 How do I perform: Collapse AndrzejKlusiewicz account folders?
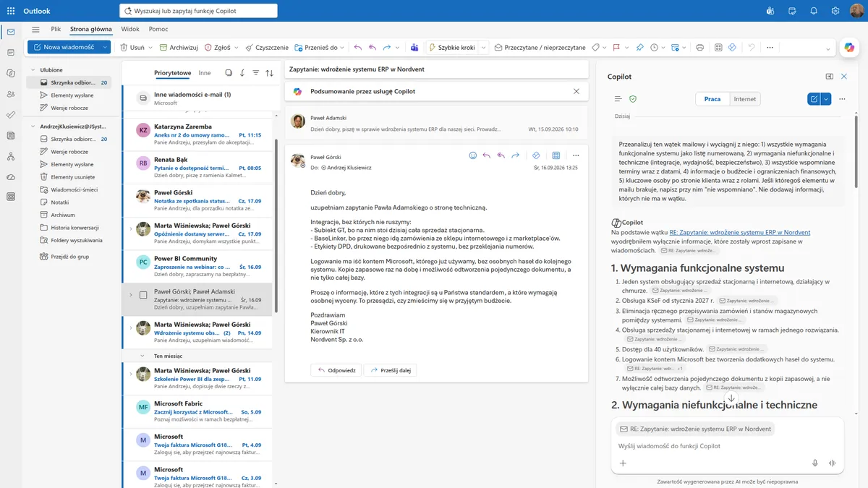click(33, 126)
